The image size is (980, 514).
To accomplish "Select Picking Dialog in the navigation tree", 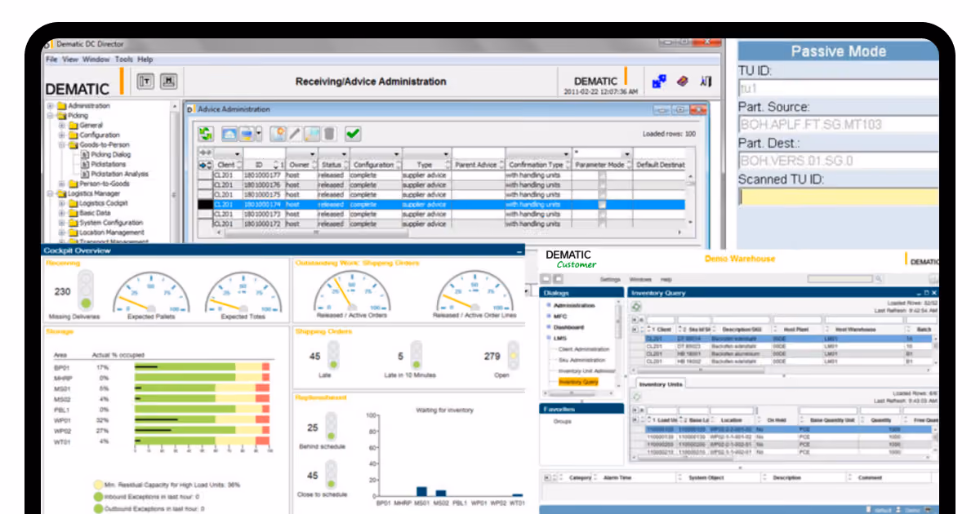I will (111, 155).
